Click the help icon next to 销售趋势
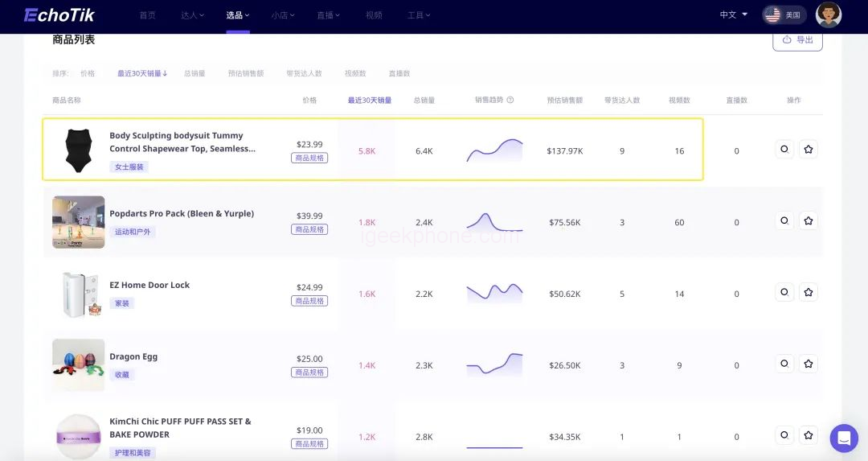This screenshot has height=461, width=868. (x=510, y=101)
